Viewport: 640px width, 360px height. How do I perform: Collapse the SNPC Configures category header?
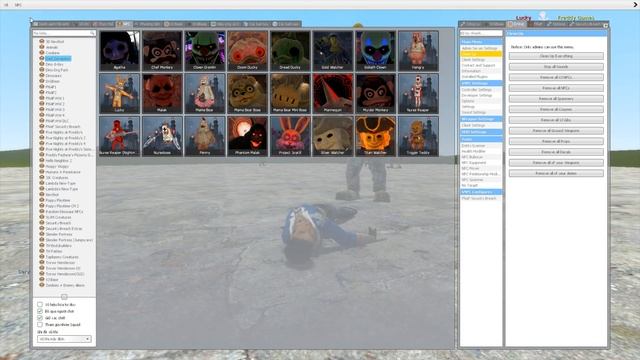[481, 192]
